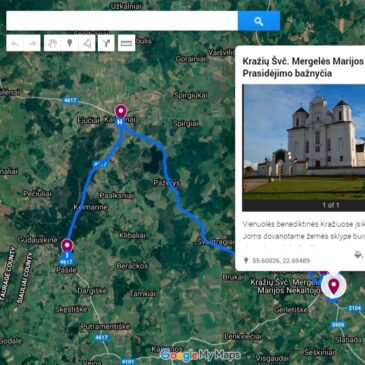Click the Pečiuliai place label
Image resolution: width=365 pixels, height=365 pixels.
pyautogui.click(x=37, y=194)
